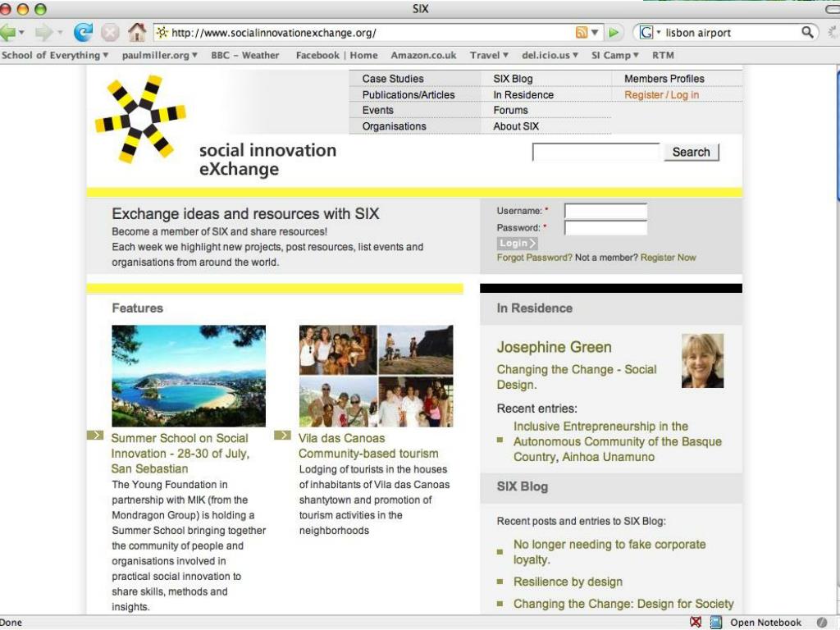Open Publications/Articles navigation item
840x630 pixels.
[409, 95]
